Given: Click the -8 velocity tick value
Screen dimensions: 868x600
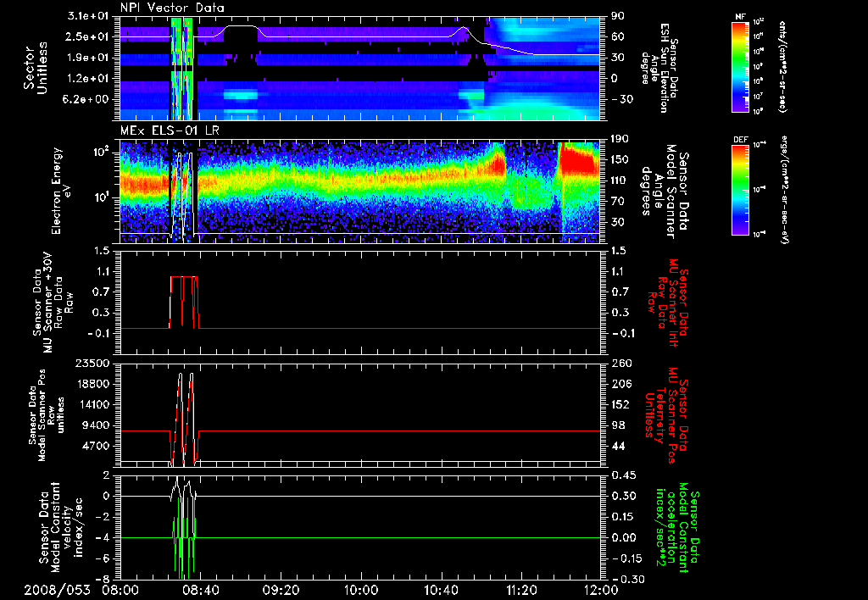Looking at the screenshot, I should 103,580.
